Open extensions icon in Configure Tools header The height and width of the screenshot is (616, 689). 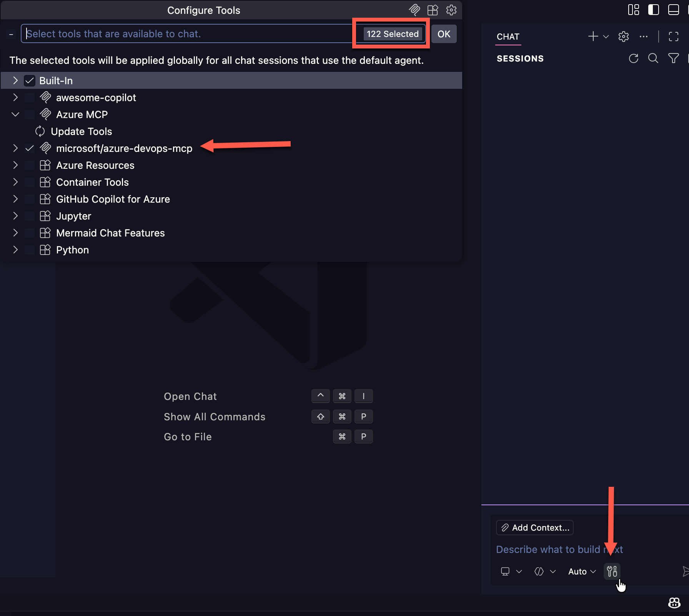433,10
